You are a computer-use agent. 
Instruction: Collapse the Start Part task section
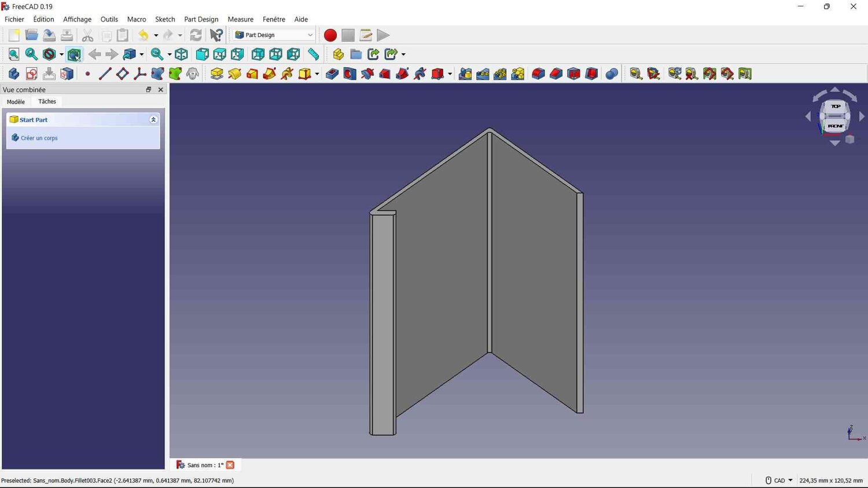pyautogui.click(x=153, y=120)
